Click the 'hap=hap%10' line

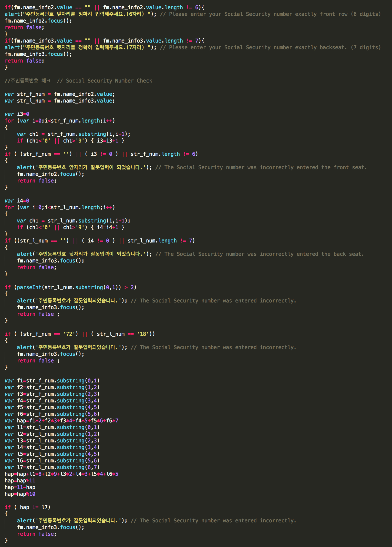click(20, 494)
